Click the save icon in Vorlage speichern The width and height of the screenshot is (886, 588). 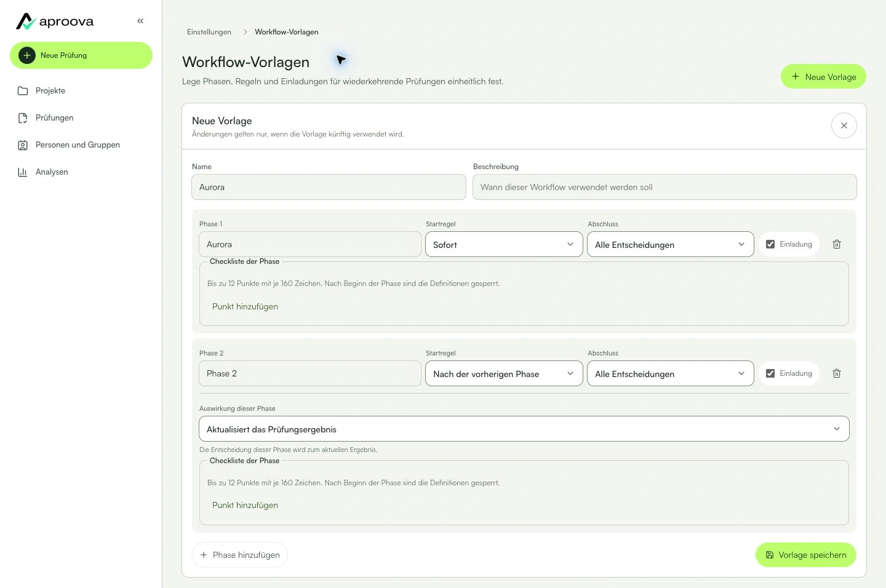click(x=770, y=555)
